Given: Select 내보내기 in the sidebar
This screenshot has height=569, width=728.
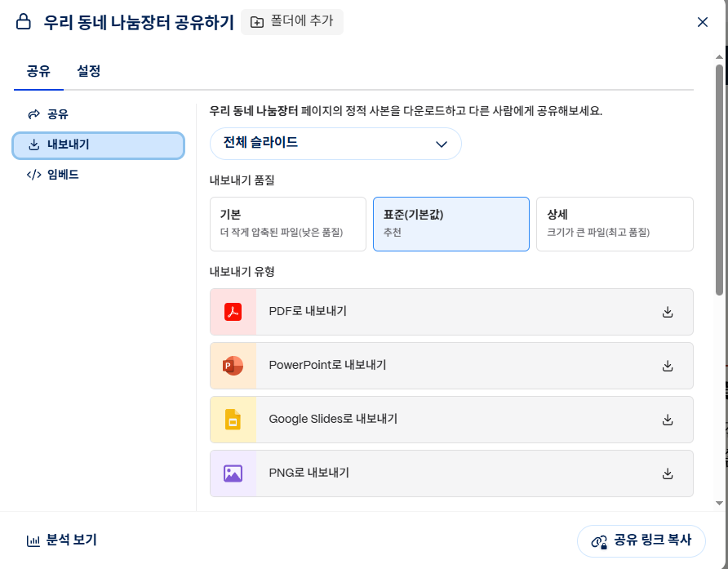Looking at the screenshot, I should pos(99,145).
